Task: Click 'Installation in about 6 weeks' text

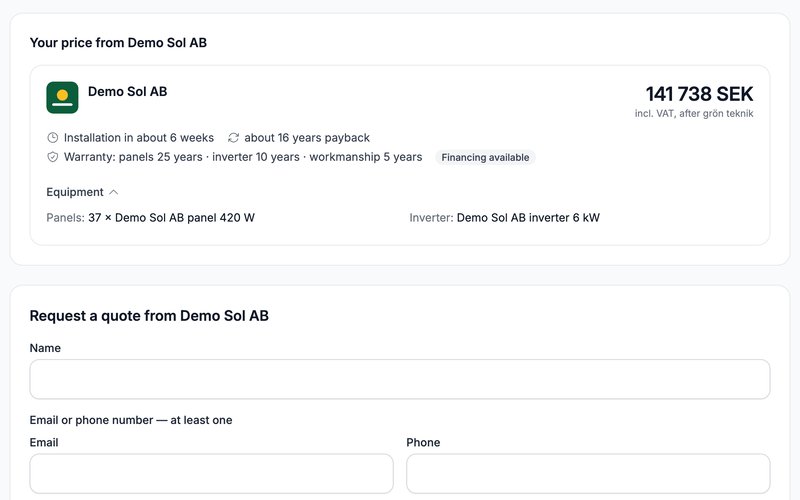Action: point(139,138)
